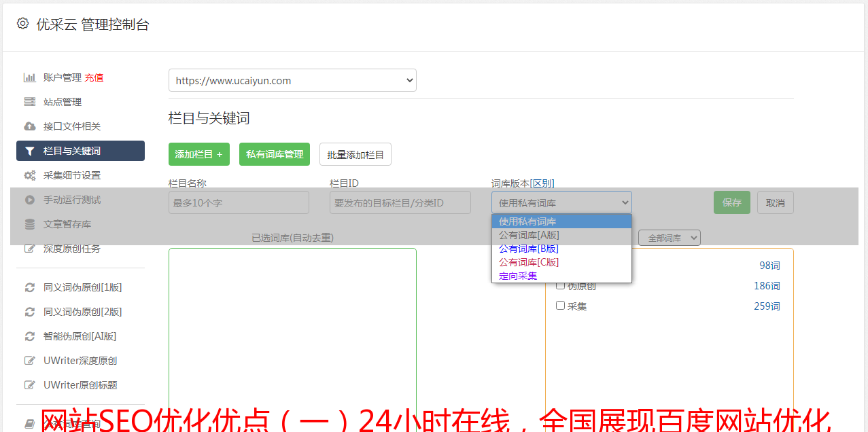Open UWriter深度原创 in the sidebar
Viewport: 868px width, 432px height.
tap(80, 361)
